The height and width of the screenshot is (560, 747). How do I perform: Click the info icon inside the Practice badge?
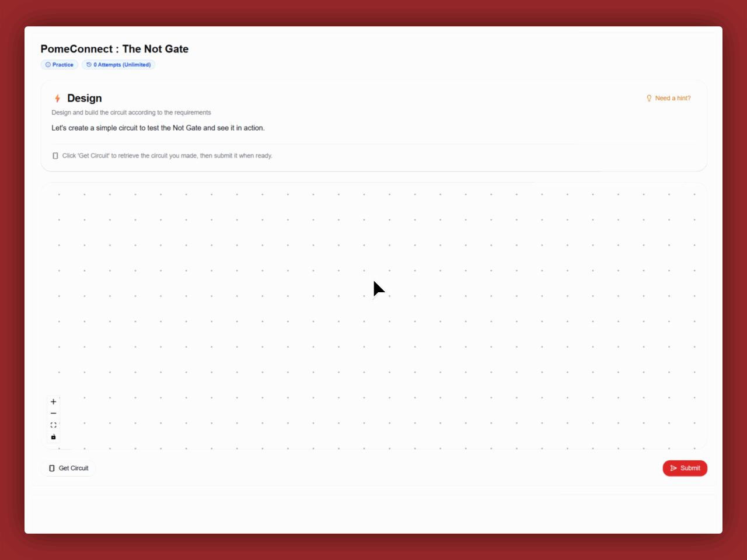point(47,64)
